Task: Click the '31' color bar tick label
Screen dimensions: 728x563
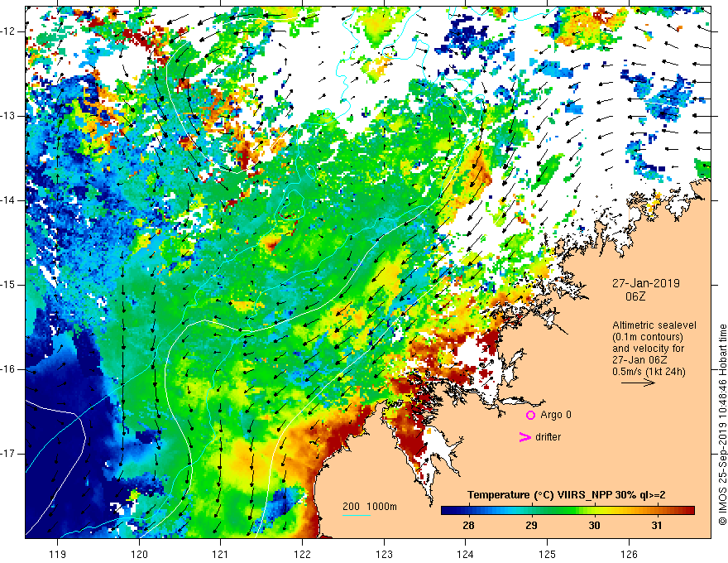Action: pyautogui.click(x=656, y=526)
